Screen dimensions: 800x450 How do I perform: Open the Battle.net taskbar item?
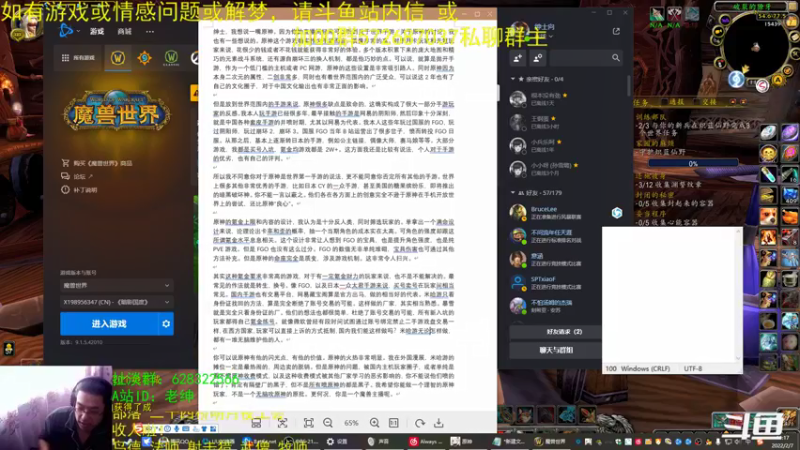(x=260, y=442)
